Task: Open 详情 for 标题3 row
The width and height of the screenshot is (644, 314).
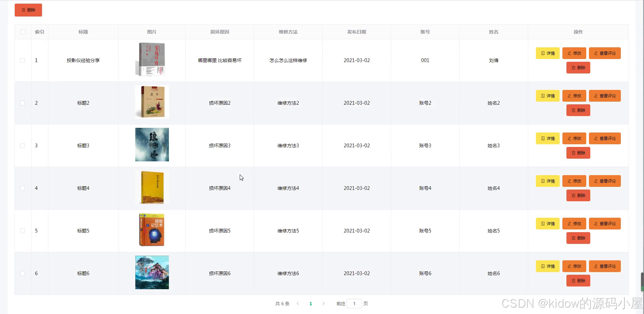Action: [x=548, y=138]
